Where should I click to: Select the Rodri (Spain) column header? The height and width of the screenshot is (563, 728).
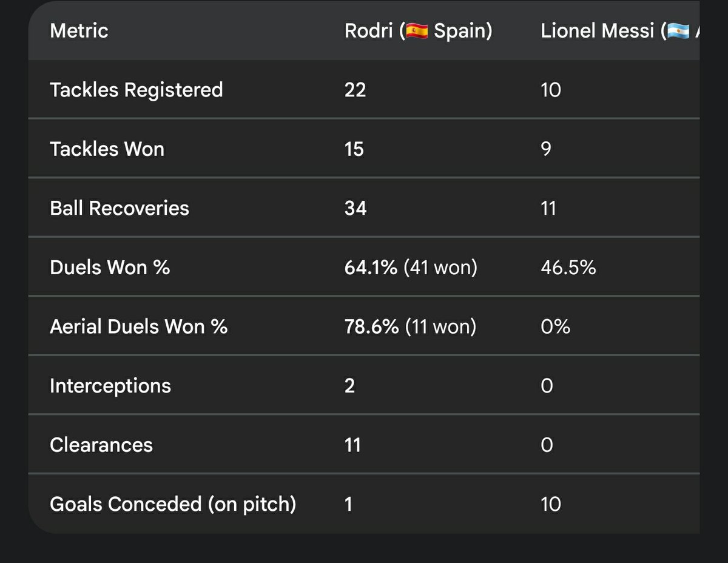click(x=418, y=30)
